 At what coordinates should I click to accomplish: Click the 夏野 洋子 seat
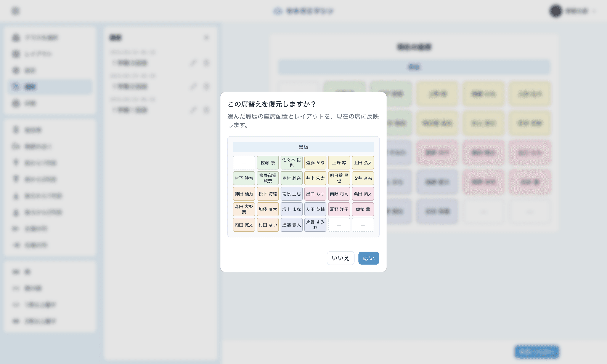[339, 209]
